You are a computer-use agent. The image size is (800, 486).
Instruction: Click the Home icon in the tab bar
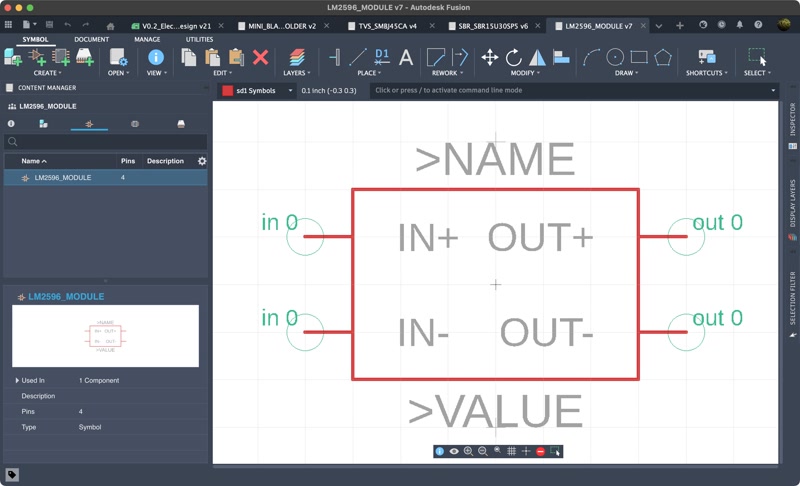pos(110,25)
